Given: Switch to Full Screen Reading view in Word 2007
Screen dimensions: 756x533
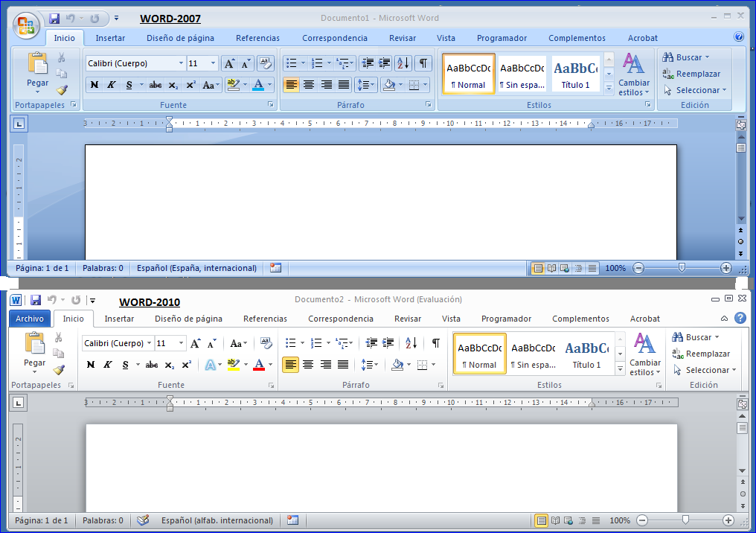Looking at the screenshot, I should point(551,268).
